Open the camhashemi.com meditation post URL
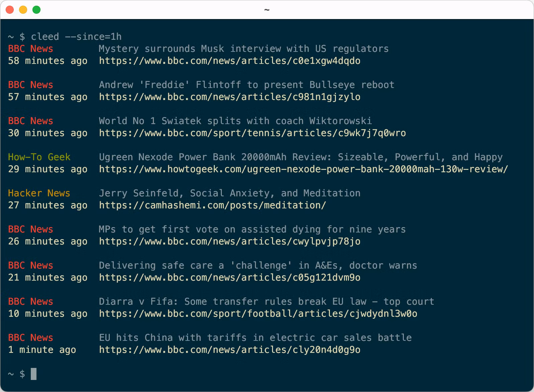Viewport: 534px width, 392px height. 212,205
